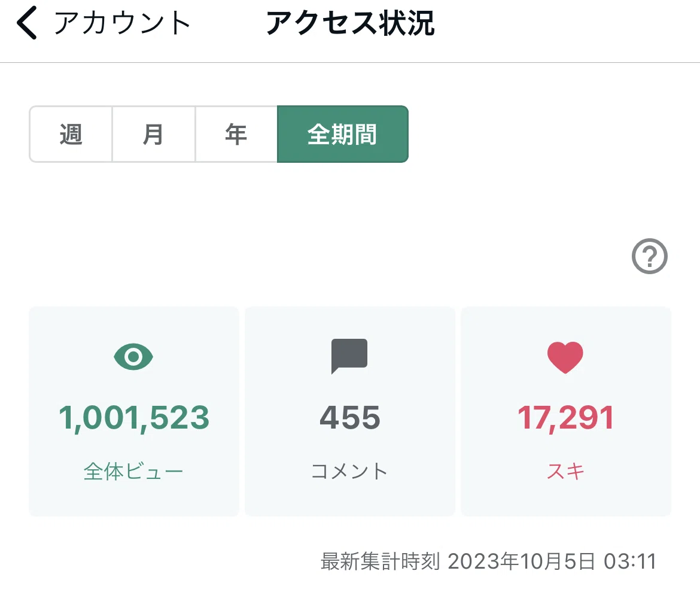Select the コメント label
The width and height of the screenshot is (700, 592).
coord(349,471)
